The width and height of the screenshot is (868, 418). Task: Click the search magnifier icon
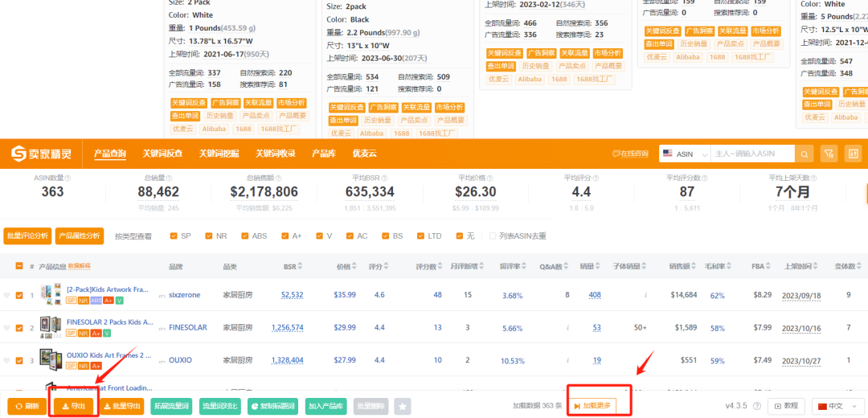(x=805, y=154)
